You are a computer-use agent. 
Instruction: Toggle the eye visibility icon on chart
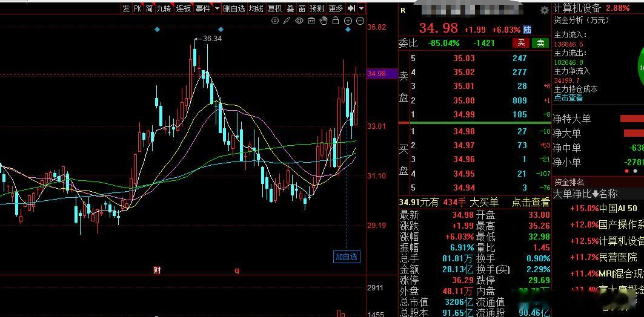(299, 21)
